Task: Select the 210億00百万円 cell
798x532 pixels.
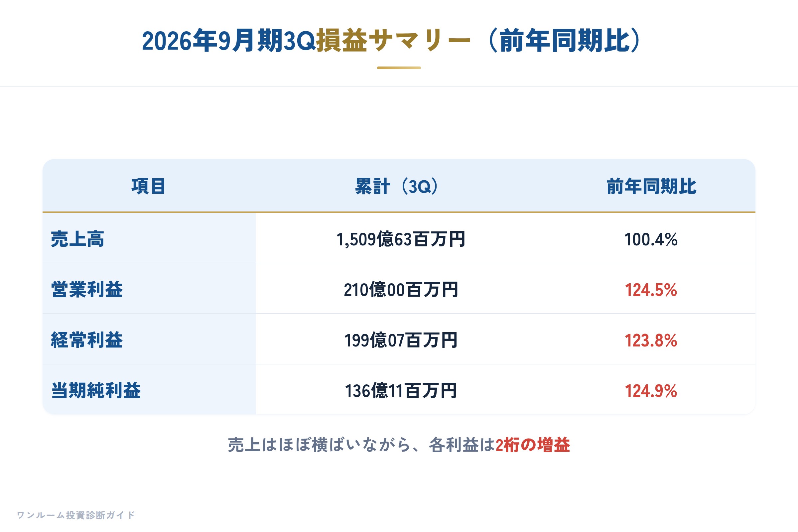Action: (x=401, y=290)
